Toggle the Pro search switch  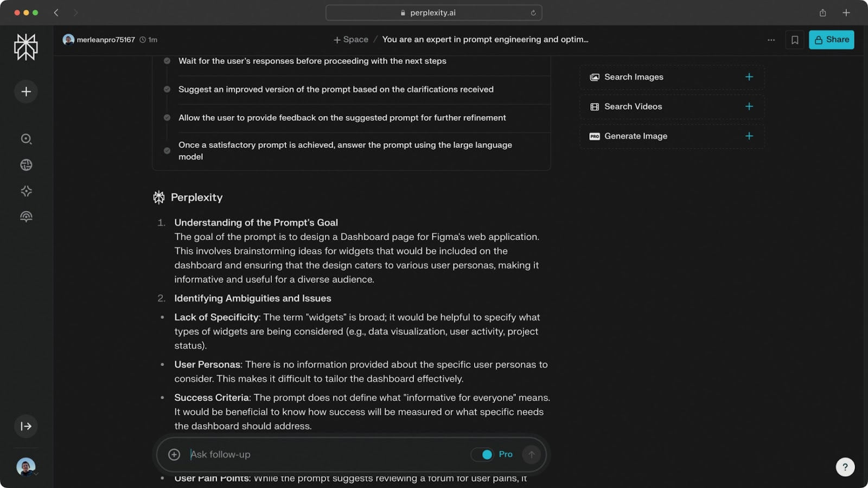pos(482,454)
